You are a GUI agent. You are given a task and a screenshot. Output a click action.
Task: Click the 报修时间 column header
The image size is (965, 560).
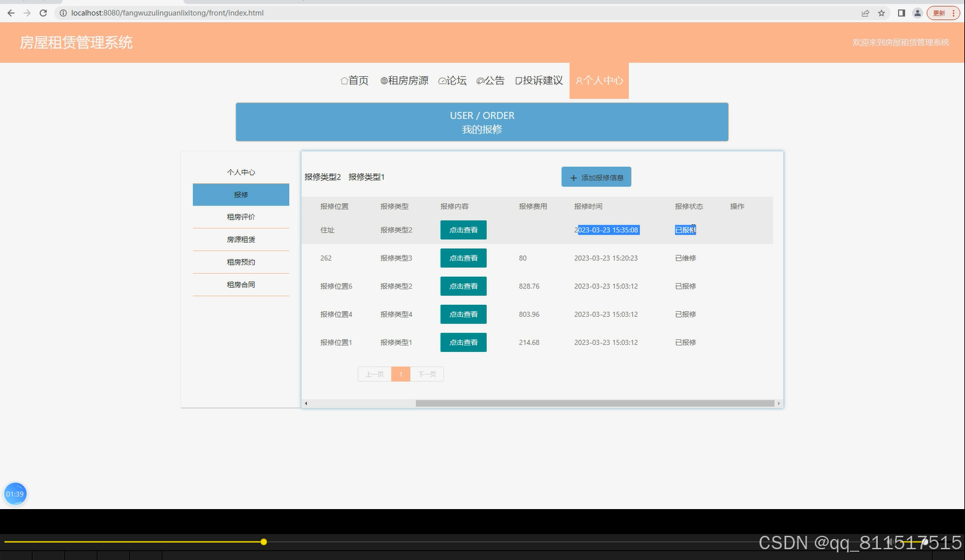click(588, 206)
